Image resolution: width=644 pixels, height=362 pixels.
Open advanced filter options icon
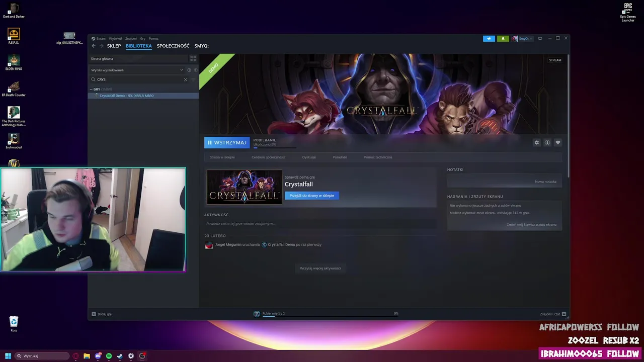193,79
